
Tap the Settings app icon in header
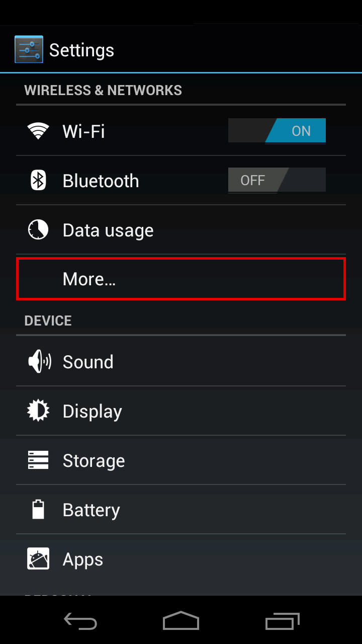click(x=29, y=49)
